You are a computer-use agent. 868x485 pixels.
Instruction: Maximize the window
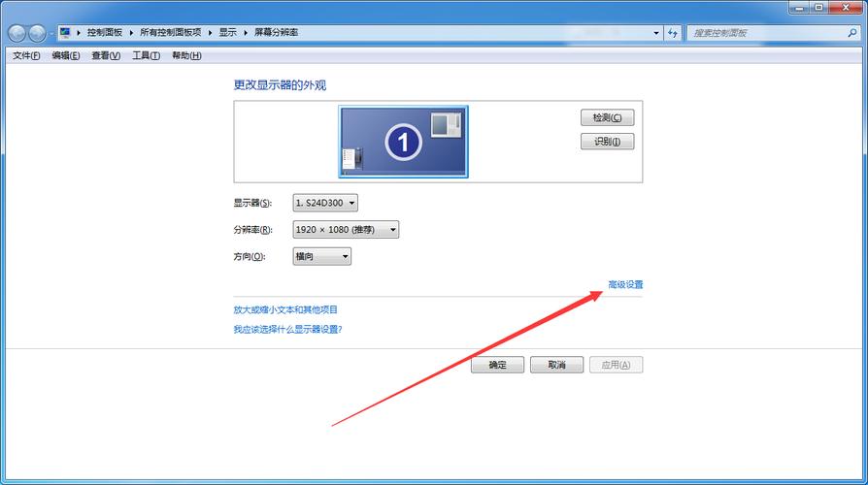point(818,7)
